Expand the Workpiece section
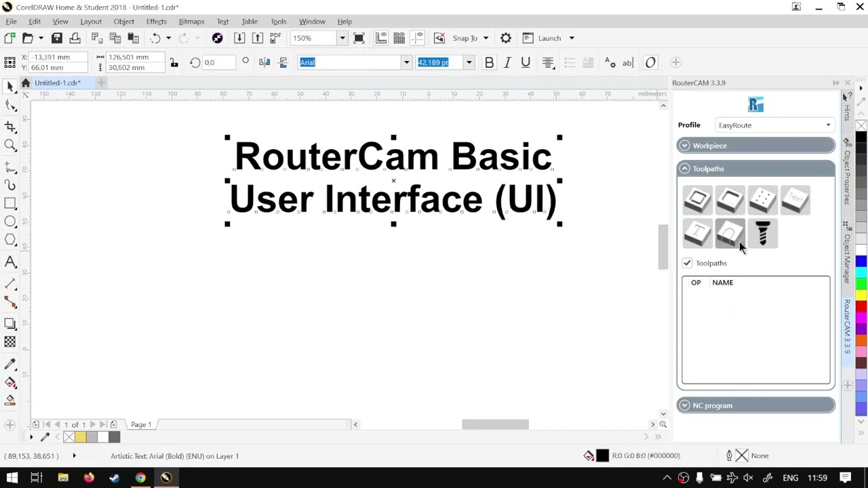The width and height of the screenshot is (868, 488). coord(756,146)
